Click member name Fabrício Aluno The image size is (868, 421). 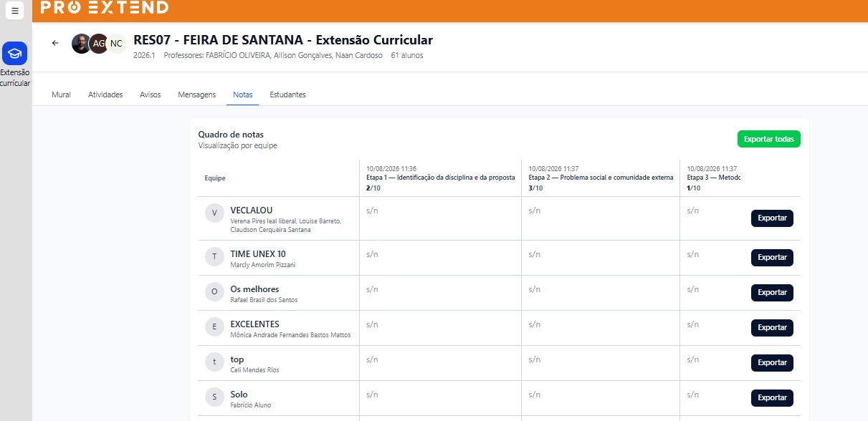(x=251, y=405)
